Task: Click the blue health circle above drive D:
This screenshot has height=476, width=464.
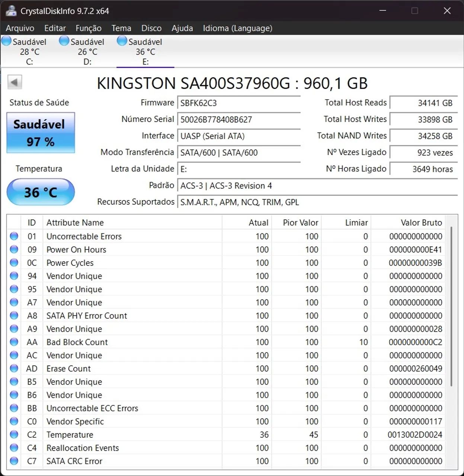Action: [64, 41]
